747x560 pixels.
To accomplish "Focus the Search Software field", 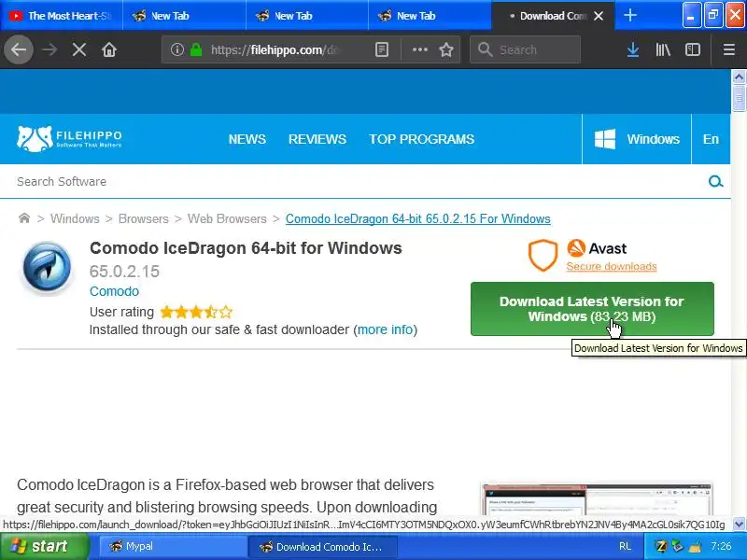I will 358,181.
